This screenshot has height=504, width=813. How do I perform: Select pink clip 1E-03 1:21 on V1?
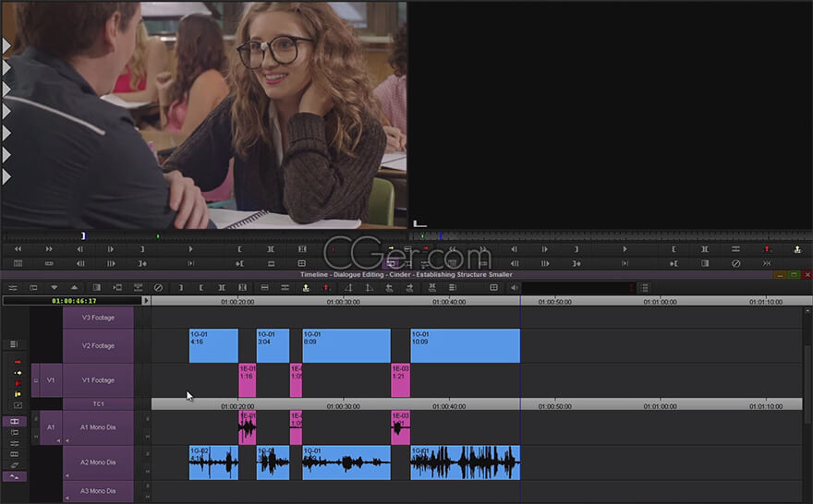(x=400, y=380)
